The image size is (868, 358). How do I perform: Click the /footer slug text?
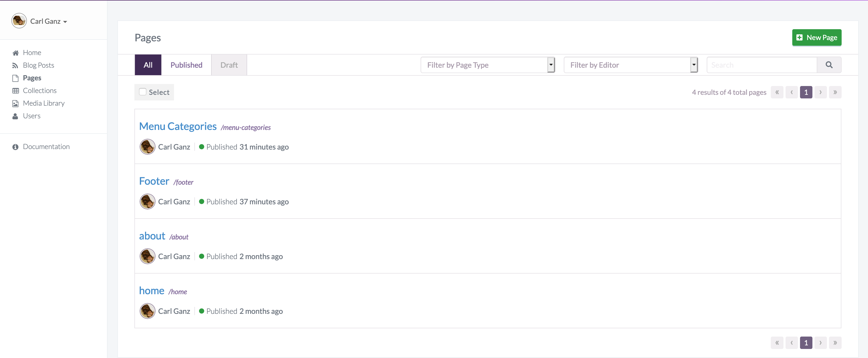click(x=183, y=183)
